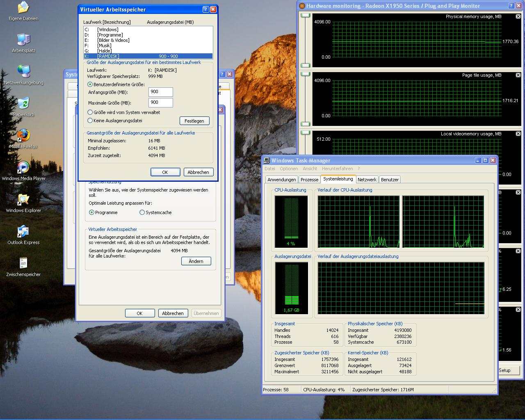Select drive D: [Programme] in the list
The height and width of the screenshot is (420, 525).
point(148,35)
